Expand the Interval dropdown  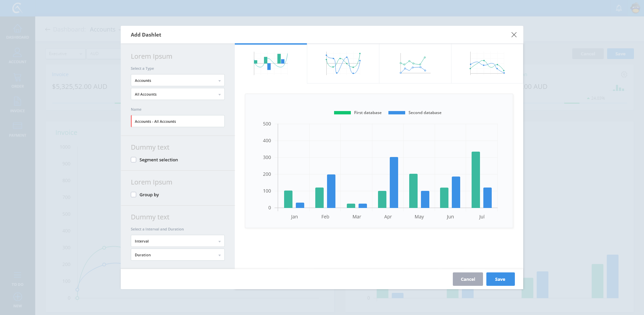point(177,241)
